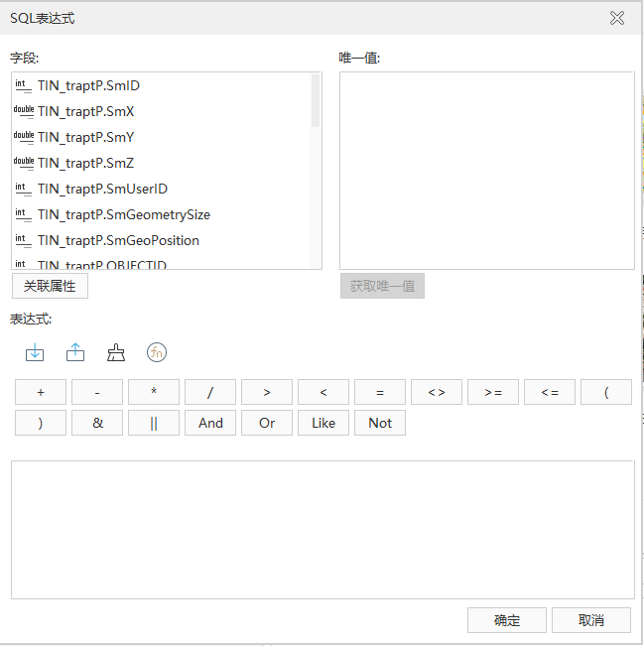
Task: Clear the expression with the broom icon
Action: [x=116, y=352]
